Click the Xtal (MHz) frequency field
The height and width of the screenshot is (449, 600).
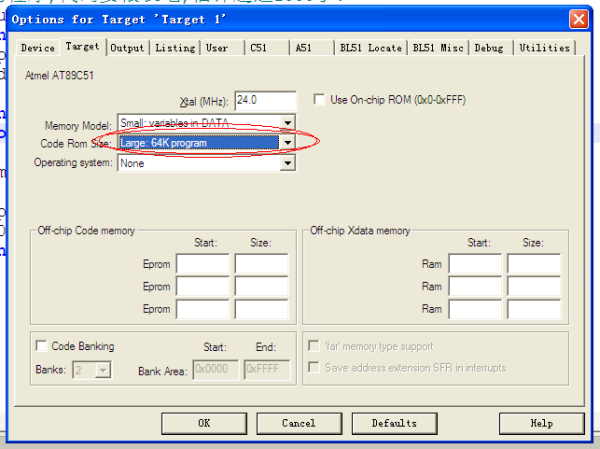pos(265,100)
